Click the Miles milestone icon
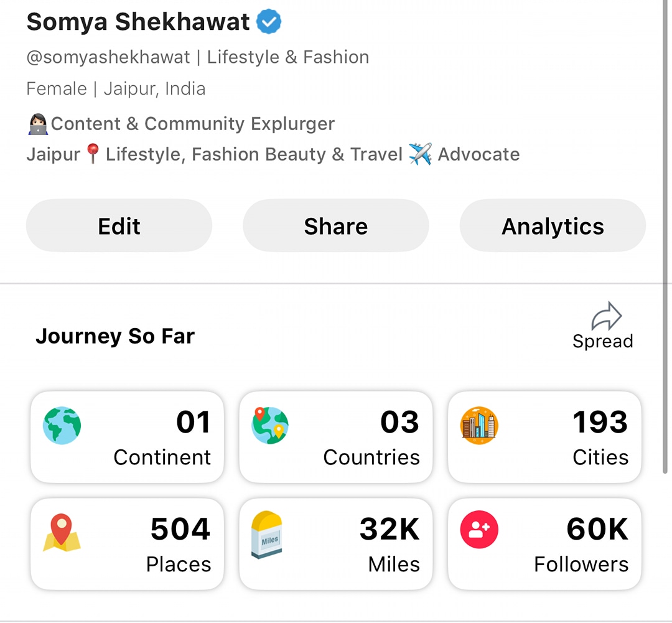Image resolution: width=672 pixels, height=623 pixels. [x=266, y=534]
